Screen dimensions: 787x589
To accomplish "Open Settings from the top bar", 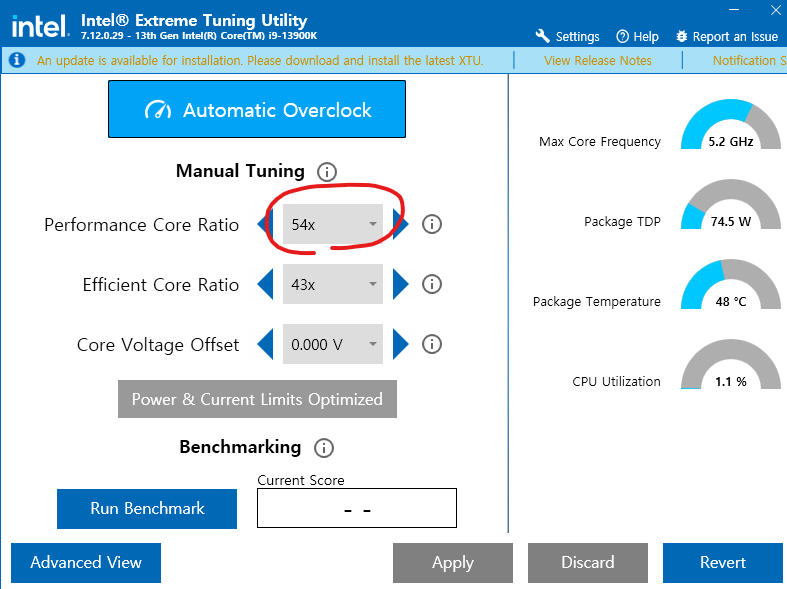I will point(567,36).
